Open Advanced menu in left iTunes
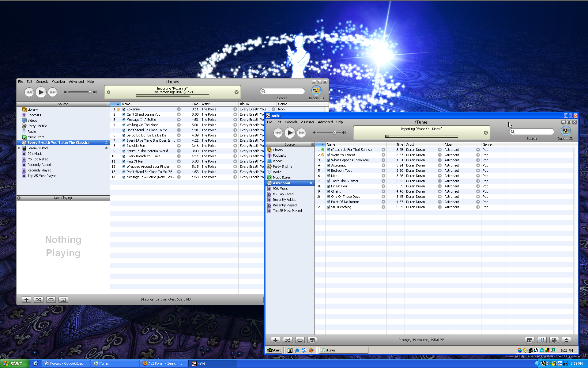This screenshot has height=368, width=588. (76, 82)
